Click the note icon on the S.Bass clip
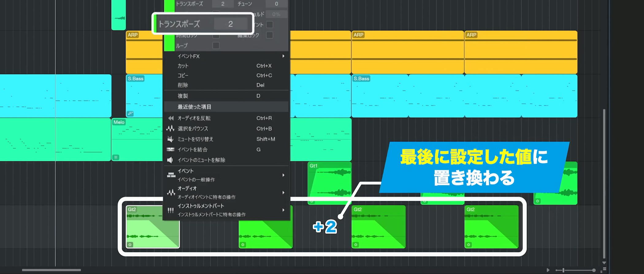The width and height of the screenshot is (644, 274). [x=130, y=114]
